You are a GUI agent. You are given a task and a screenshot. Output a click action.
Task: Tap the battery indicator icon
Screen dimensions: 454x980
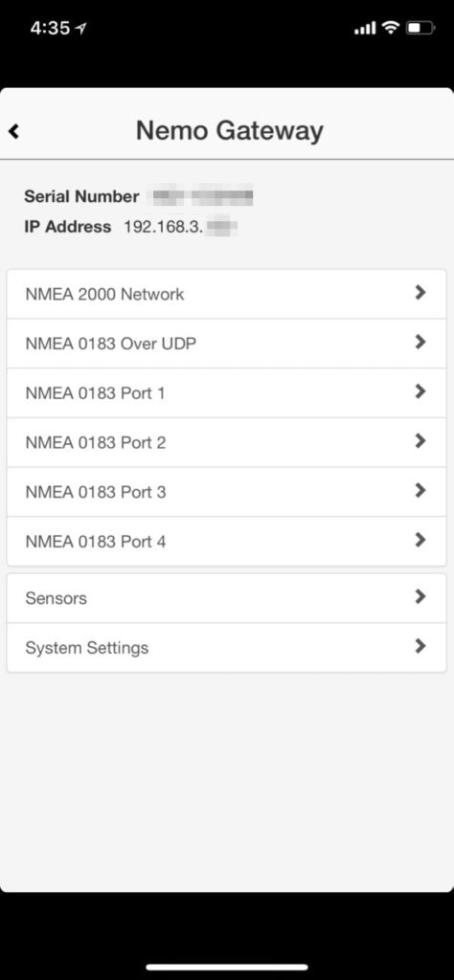point(420,28)
